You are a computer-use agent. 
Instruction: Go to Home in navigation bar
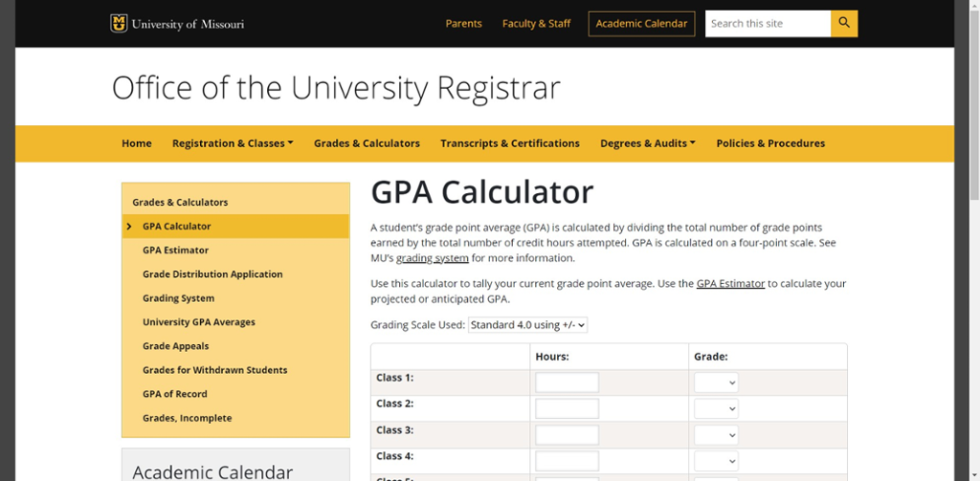coord(137,143)
